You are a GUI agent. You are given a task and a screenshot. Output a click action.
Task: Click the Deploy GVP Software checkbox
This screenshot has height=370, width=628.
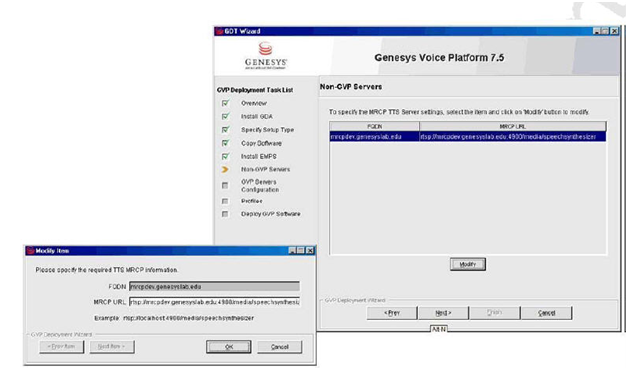click(225, 214)
